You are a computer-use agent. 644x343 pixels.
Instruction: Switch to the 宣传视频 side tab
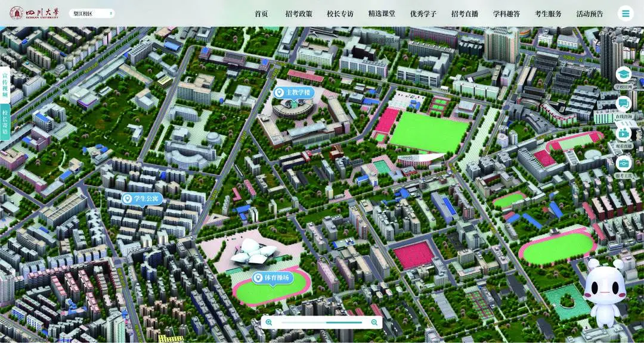(5, 86)
